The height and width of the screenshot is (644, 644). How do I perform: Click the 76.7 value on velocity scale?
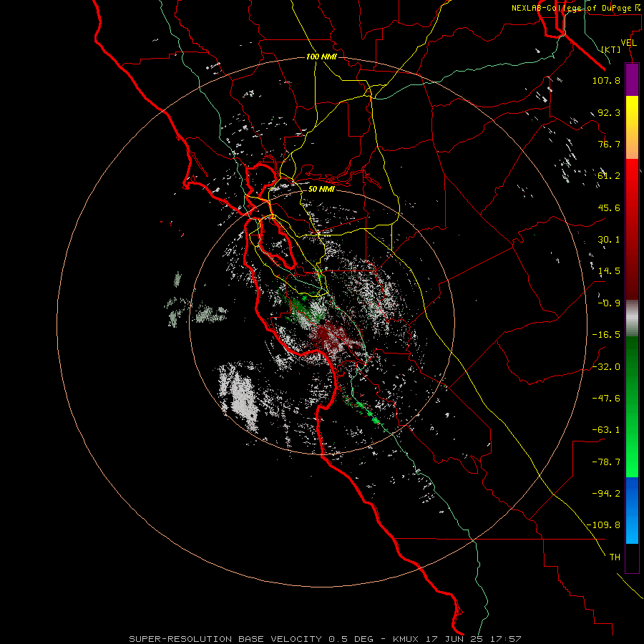click(609, 144)
